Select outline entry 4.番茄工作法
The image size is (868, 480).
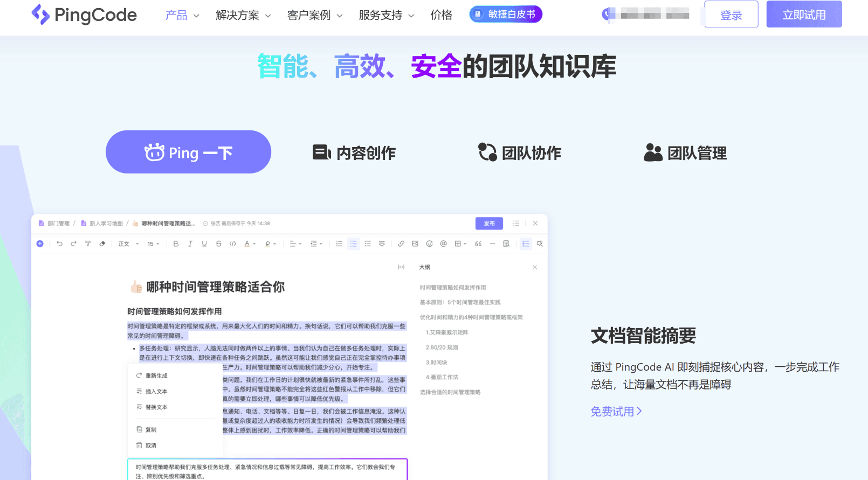tap(442, 377)
